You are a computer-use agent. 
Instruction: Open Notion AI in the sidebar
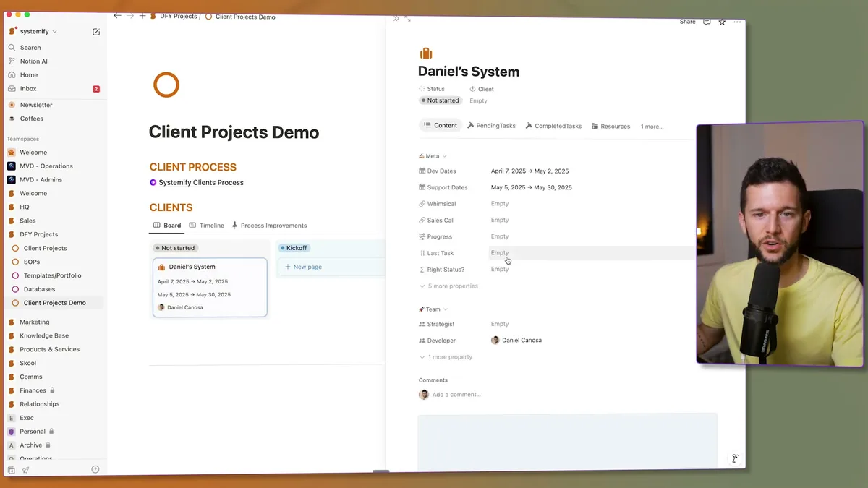(x=32, y=61)
